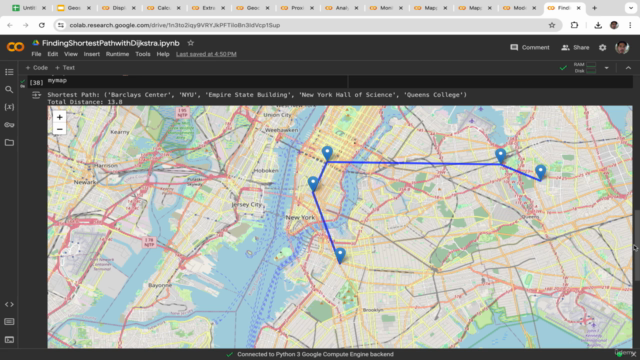Open the Secrets key sidebar icon
This screenshot has height=360, width=640.
(9, 125)
